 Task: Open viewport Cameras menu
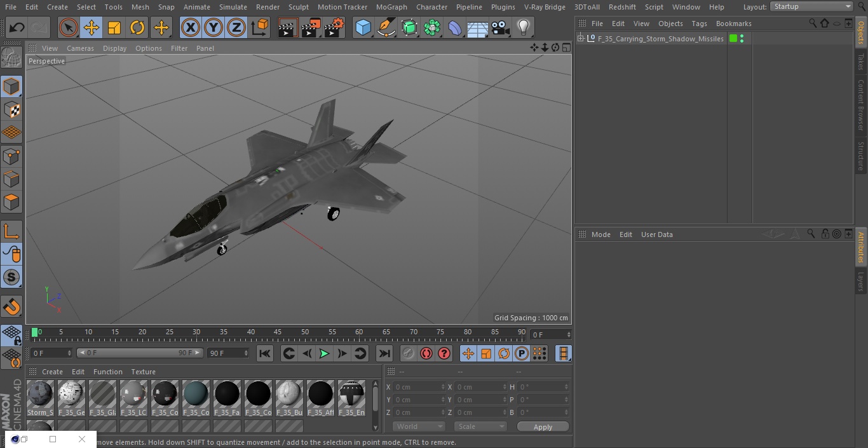coord(80,48)
